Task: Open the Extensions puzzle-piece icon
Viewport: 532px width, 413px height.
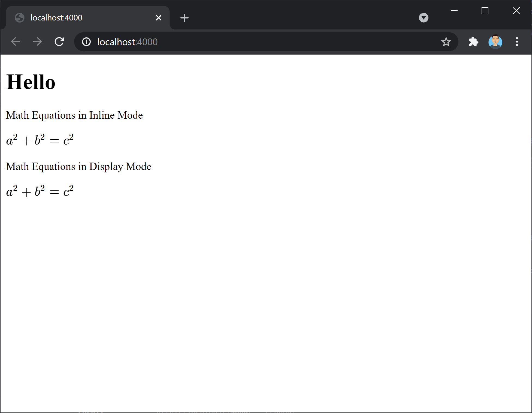Action: (x=473, y=42)
